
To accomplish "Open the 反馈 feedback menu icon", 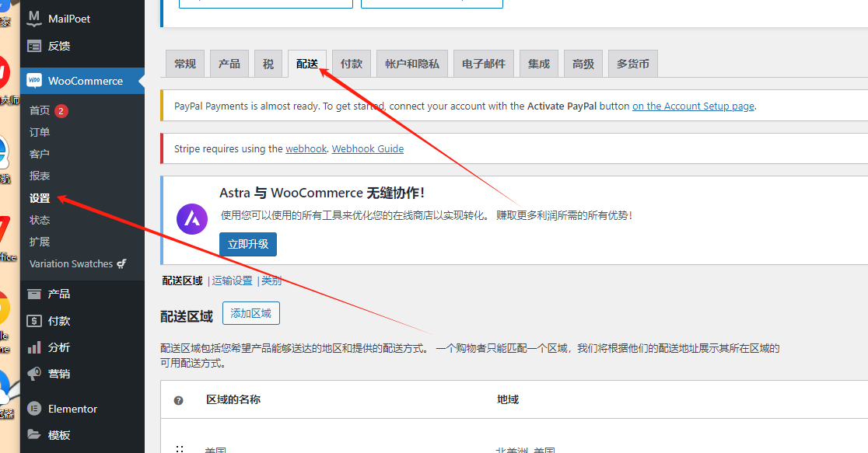I will click(x=34, y=47).
